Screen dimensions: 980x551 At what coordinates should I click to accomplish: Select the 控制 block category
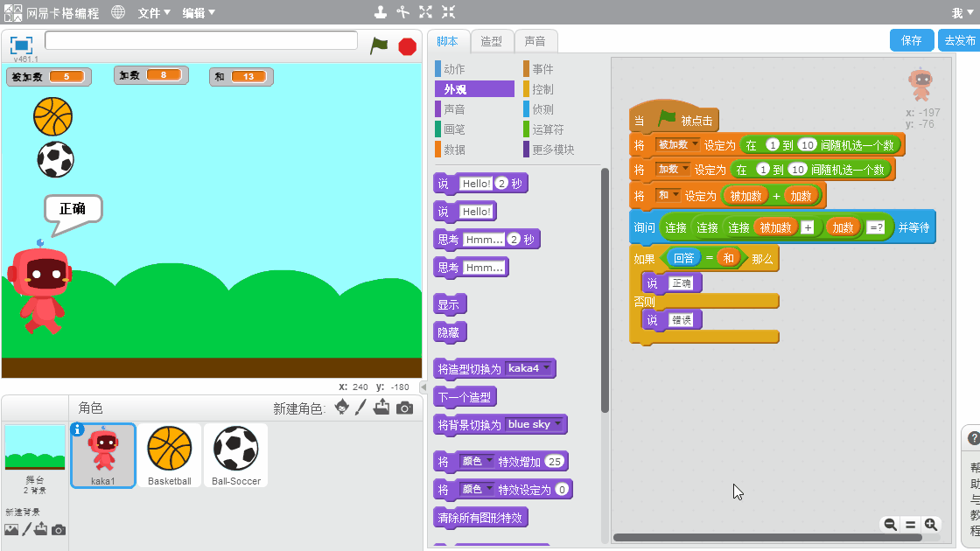pos(542,89)
